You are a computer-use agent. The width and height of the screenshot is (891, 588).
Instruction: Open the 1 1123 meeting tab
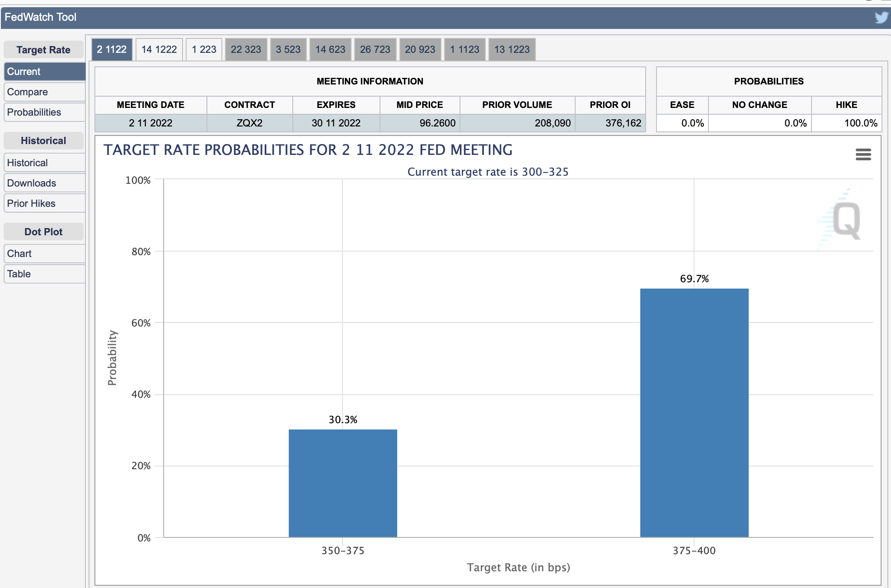point(464,49)
